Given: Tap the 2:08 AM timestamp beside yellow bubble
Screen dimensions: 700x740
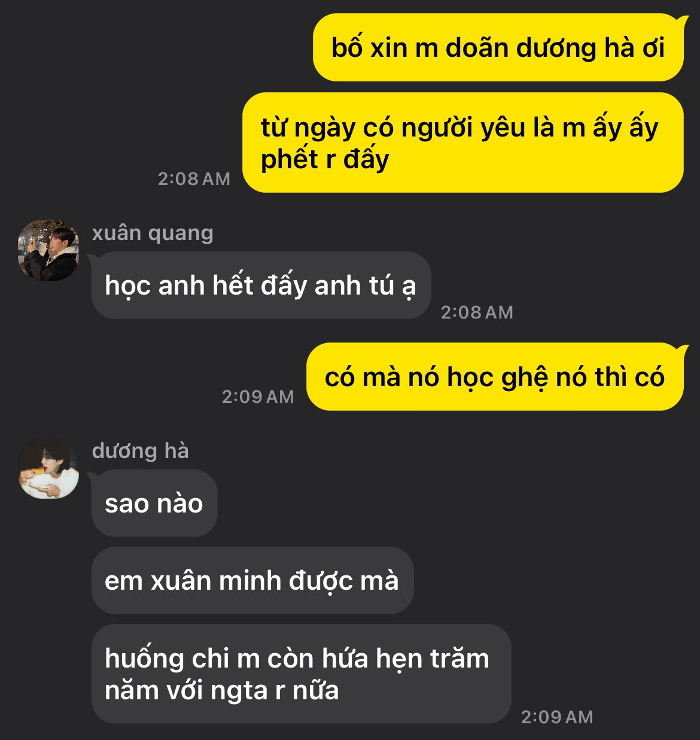Looking at the screenshot, I should tap(194, 179).
